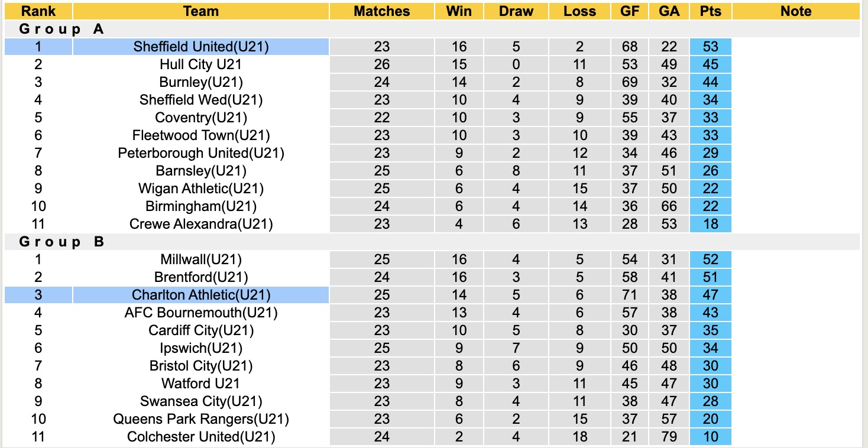Click the Team column header
Screen dimensions: 868x448
pyautogui.click(x=201, y=11)
